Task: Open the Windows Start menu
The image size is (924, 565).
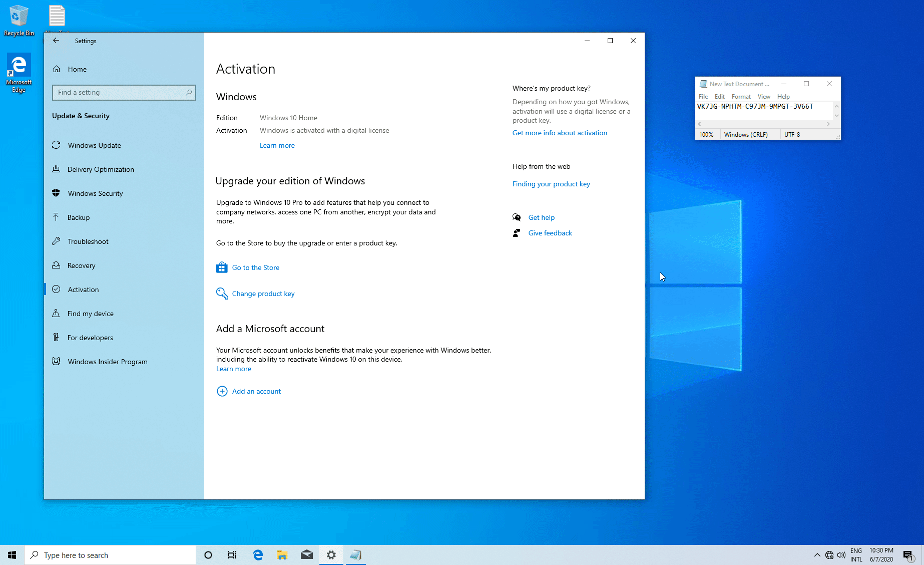Action: coord(12,555)
